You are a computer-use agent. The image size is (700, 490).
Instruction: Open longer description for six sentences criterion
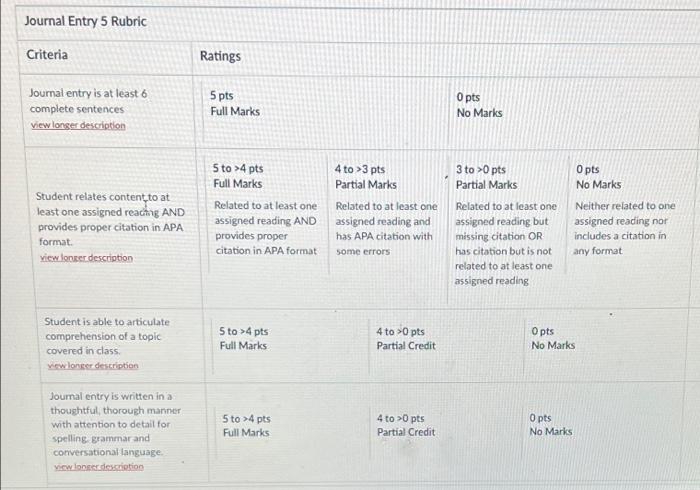coord(78,125)
